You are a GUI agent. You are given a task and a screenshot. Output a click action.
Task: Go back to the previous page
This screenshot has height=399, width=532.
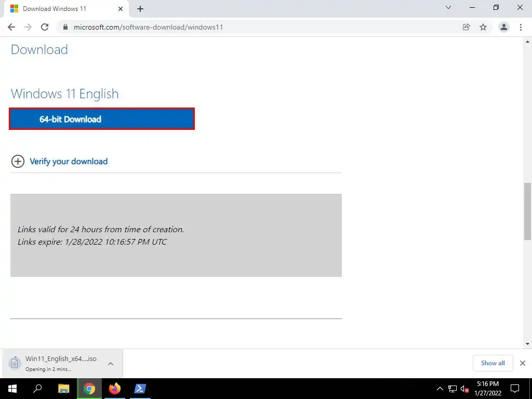click(x=11, y=27)
